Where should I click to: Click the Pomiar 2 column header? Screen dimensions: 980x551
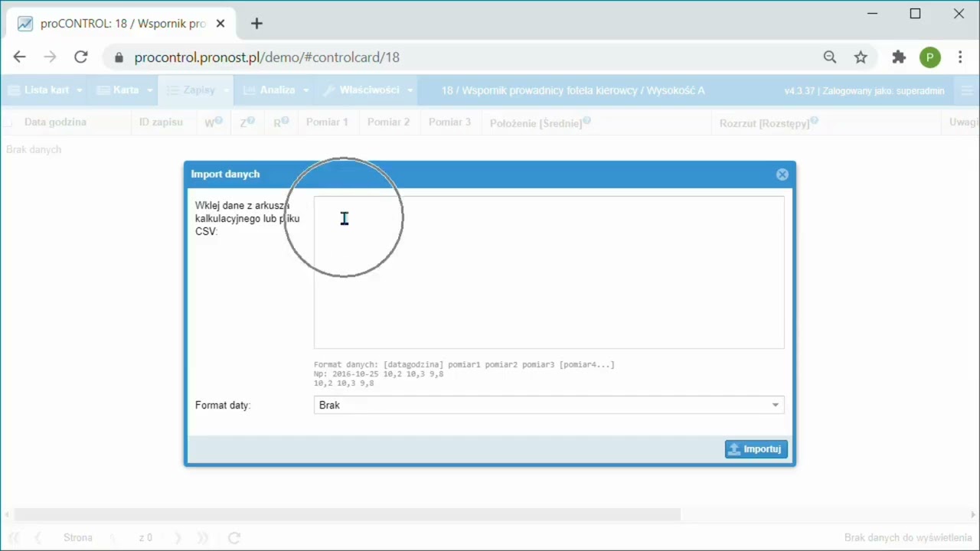pyautogui.click(x=388, y=122)
